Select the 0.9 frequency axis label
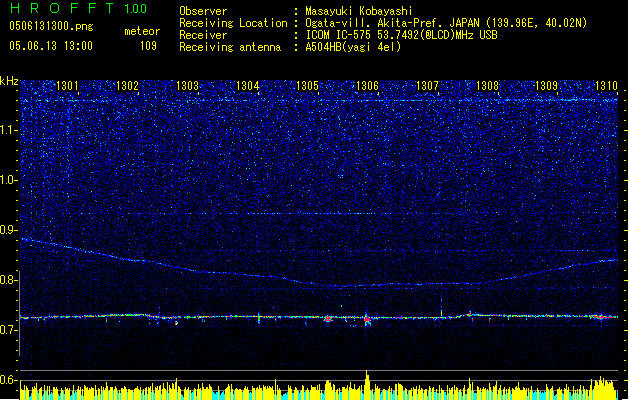The width and height of the screenshot is (629, 400). (x=9, y=230)
